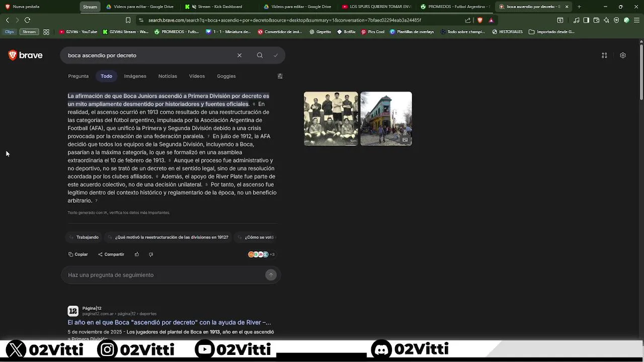Screen dimensions: 644x362
Task: Click the thumbs down icon on the answer
Action: pyautogui.click(x=151, y=254)
